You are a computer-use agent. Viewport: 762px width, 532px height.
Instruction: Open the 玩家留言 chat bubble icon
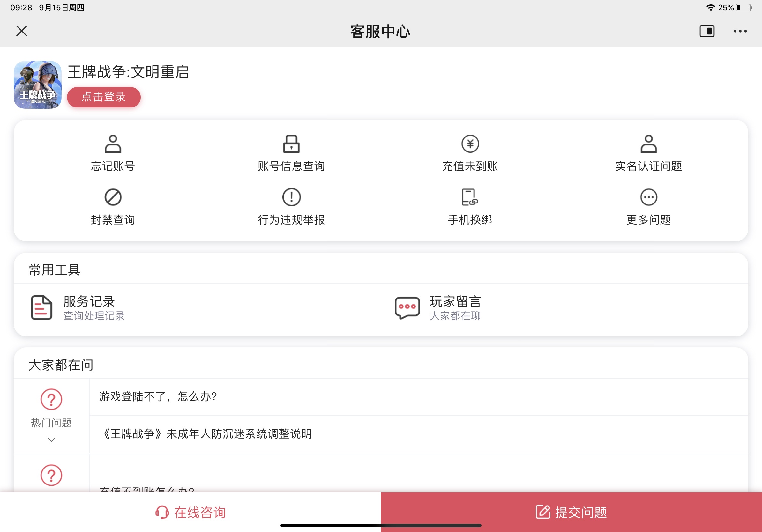pyautogui.click(x=407, y=307)
